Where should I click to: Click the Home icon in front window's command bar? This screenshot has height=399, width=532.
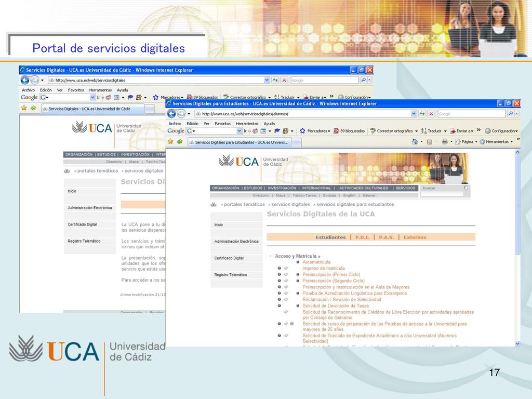coord(415,142)
